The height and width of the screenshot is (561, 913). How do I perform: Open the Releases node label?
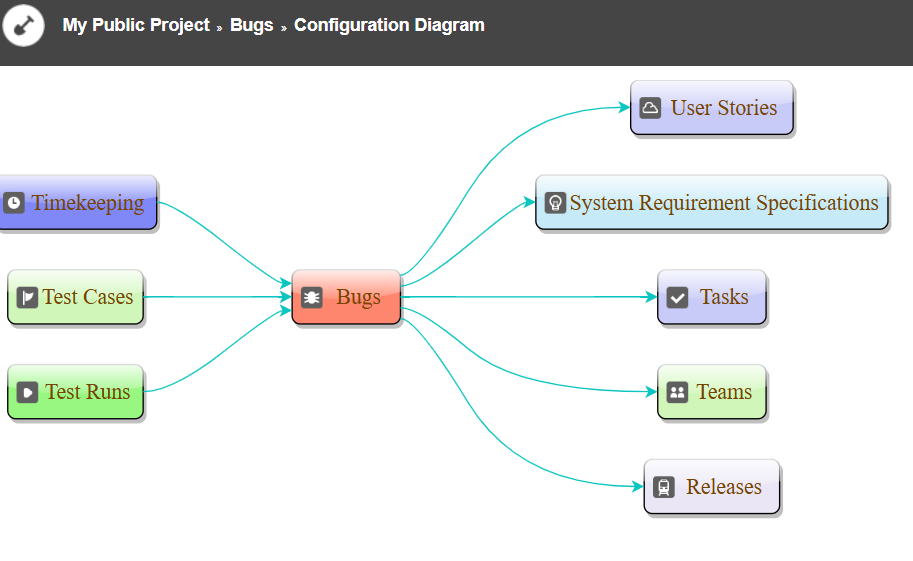click(724, 487)
